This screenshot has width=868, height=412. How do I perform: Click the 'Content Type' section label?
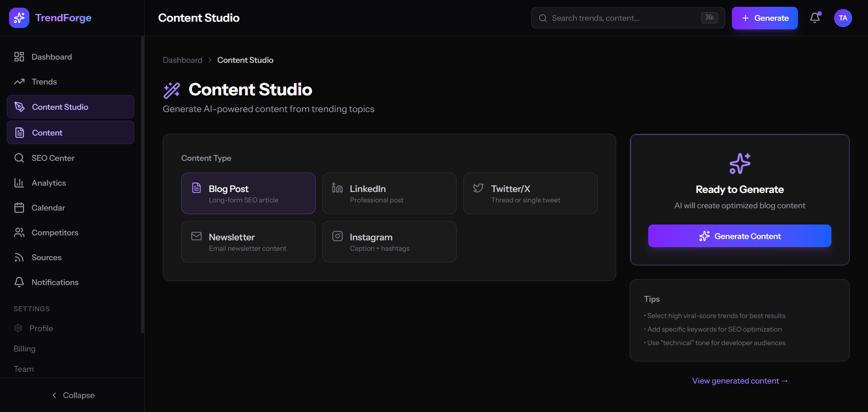[206, 158]
